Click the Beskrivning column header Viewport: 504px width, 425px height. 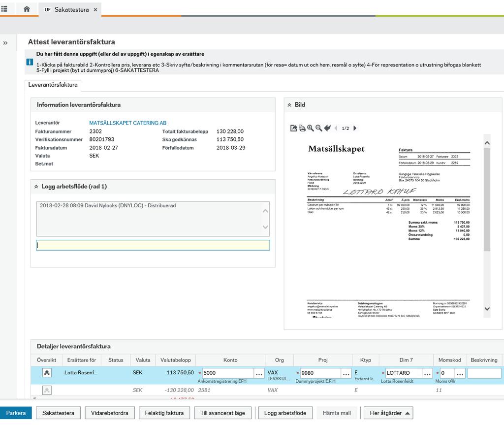484,360
